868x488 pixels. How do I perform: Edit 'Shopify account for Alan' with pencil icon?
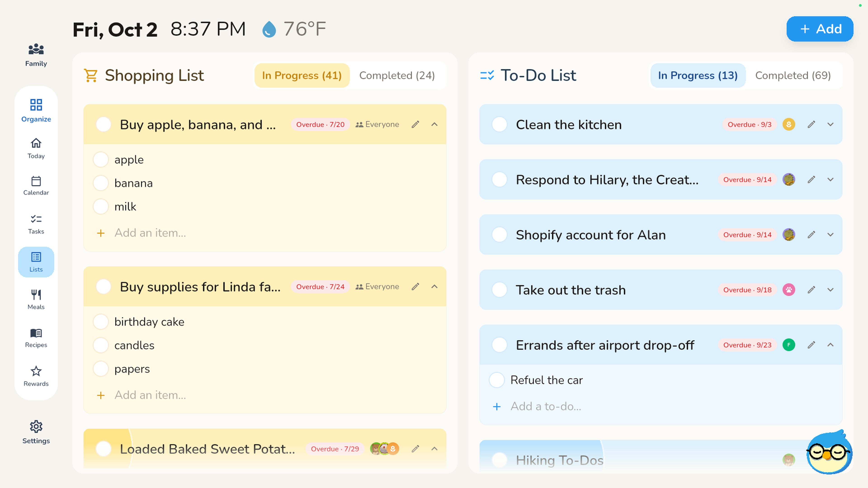811,235
